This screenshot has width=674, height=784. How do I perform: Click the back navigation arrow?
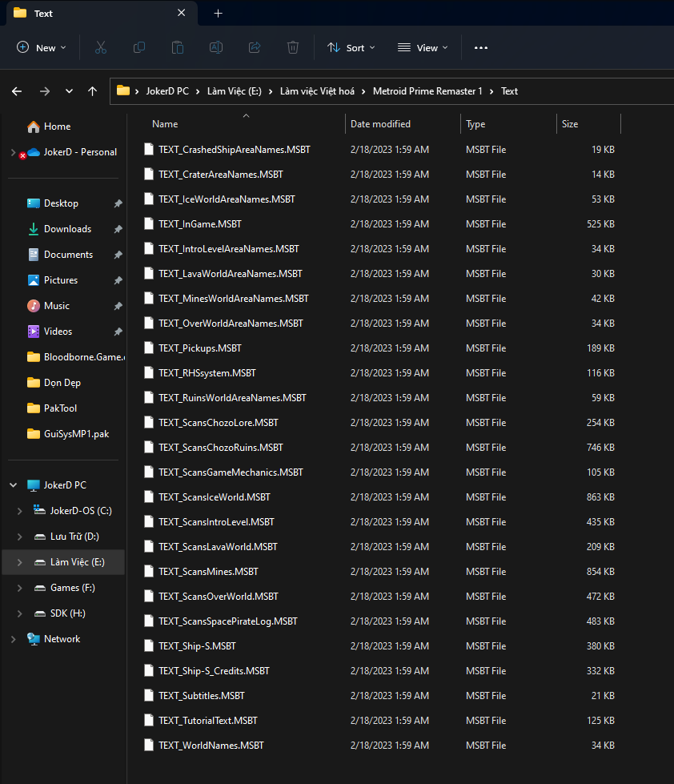(16, 91)
